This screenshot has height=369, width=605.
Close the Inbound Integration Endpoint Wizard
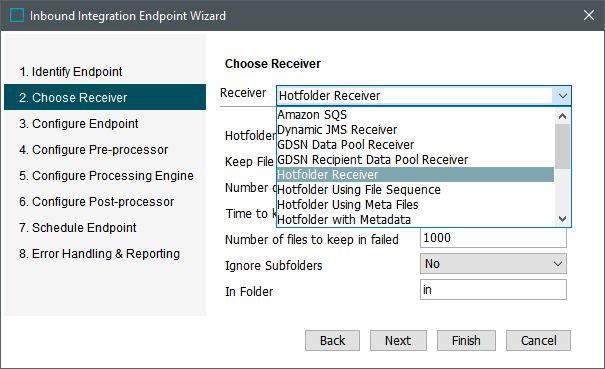coord(588,15)
